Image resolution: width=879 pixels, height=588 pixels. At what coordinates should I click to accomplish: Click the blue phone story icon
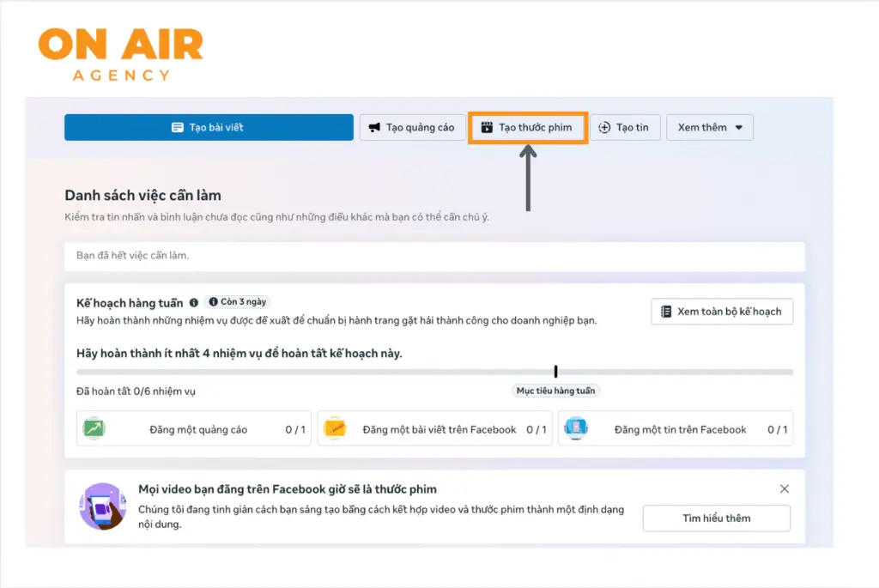[576, 429]
